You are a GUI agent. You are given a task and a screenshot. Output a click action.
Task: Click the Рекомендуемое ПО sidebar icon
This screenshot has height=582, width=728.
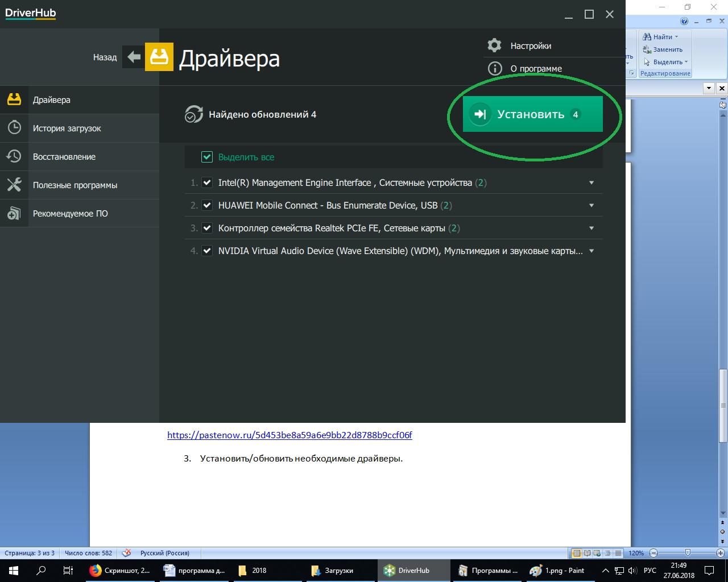click(x=14, y=214)
